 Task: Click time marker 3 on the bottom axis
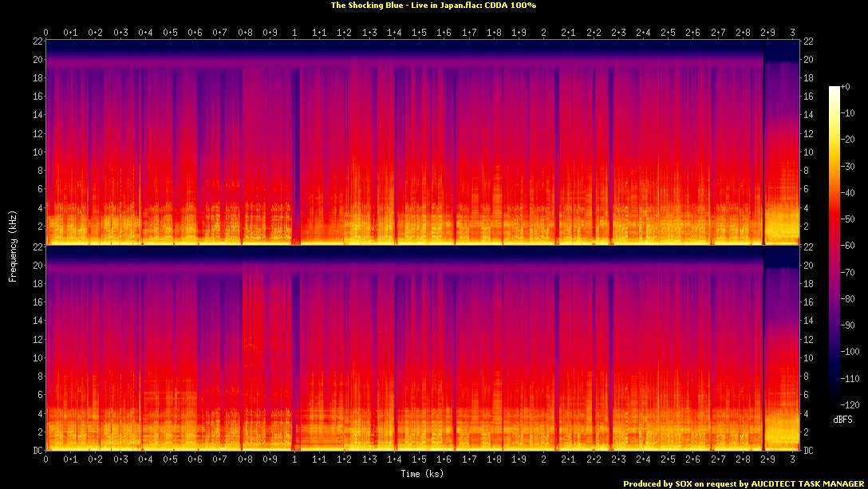(791, 460)
